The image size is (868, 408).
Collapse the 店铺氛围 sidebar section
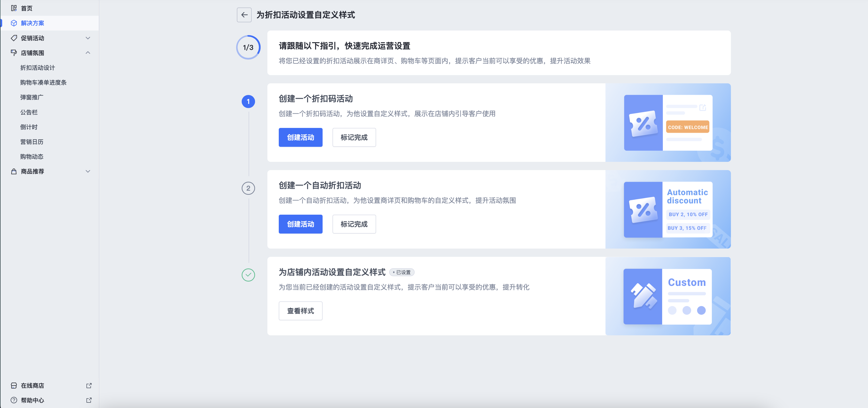88,53
